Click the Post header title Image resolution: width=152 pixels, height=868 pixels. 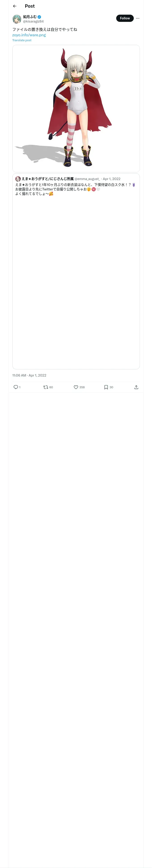[x=30, y=6]
